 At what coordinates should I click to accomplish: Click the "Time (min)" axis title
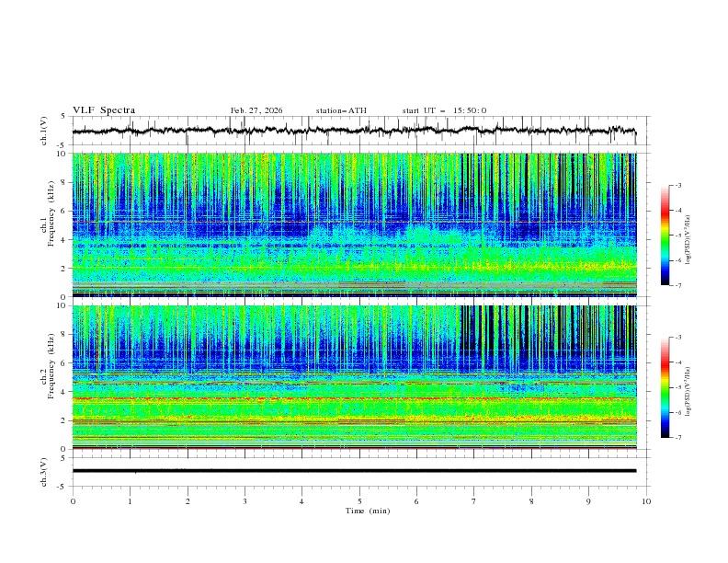(368, 511)
